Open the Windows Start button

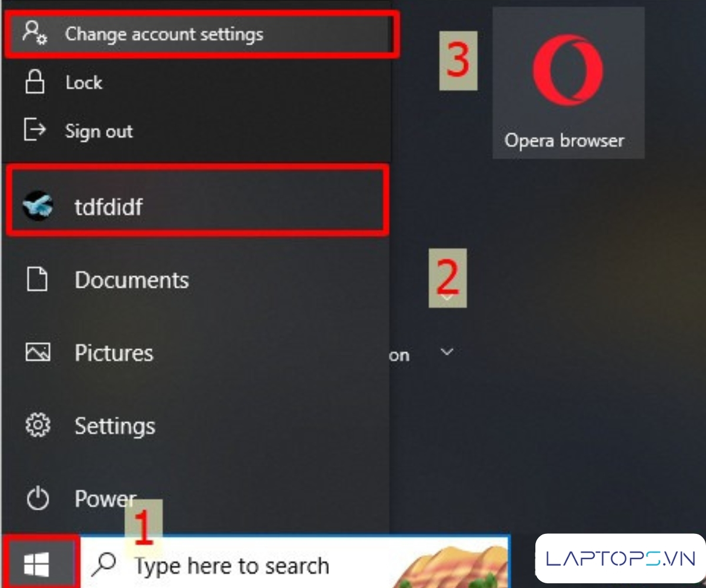pyautogui.click(x=36, y=566)
